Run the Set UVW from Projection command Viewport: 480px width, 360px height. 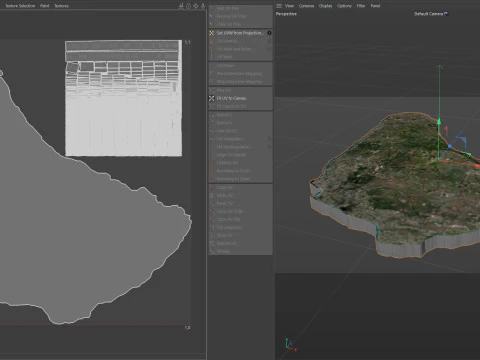click(x=240, y=33)
